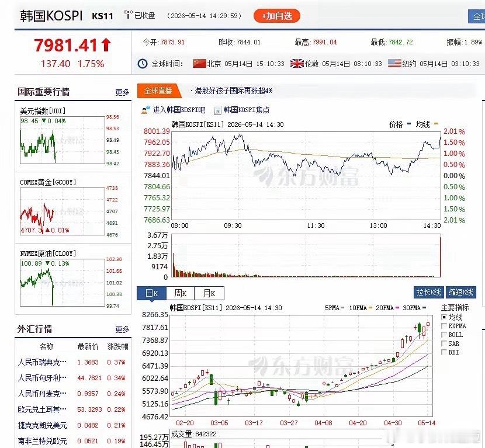Screen dimensions: 485x448
Task: Click the +加自选 add to watchlist button
Action: tap(276, 16)
